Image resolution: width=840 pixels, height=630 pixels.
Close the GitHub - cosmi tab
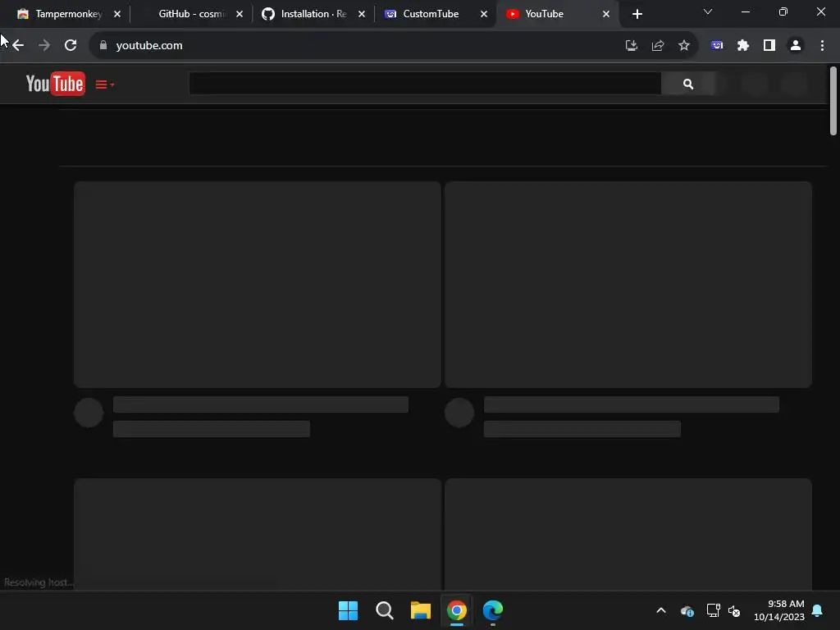click(x=240, y=14)
